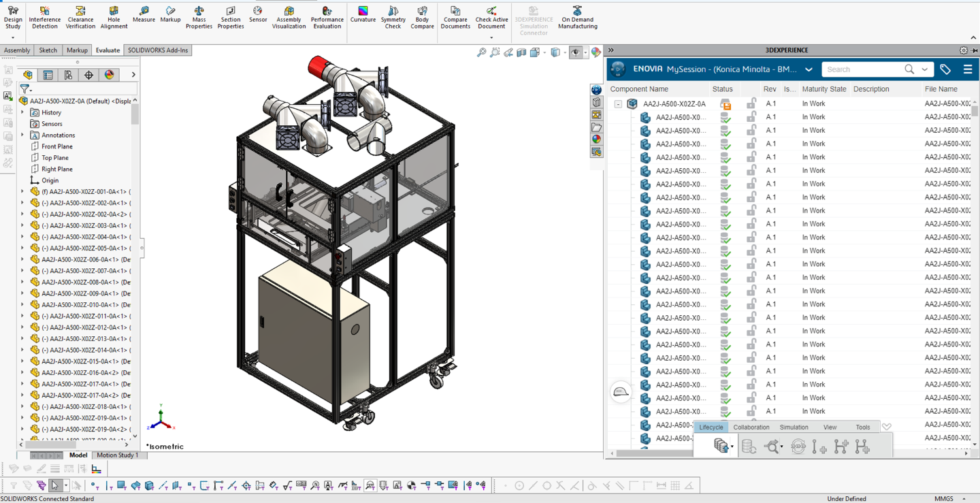Open the ENOVIA tags icon

tap(945, 69)
